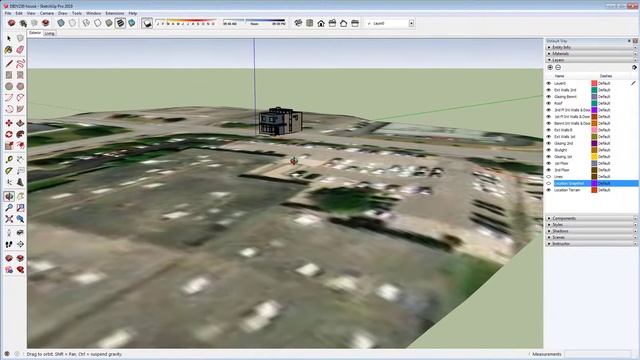
Task: Expand the Scenes panel
Action: [x=591, y=237]
